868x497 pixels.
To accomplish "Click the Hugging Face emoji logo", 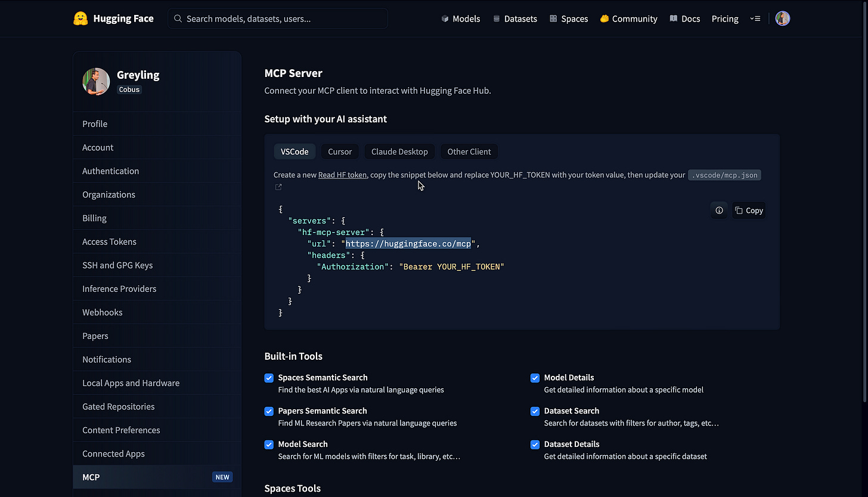I will pos(80,18).
